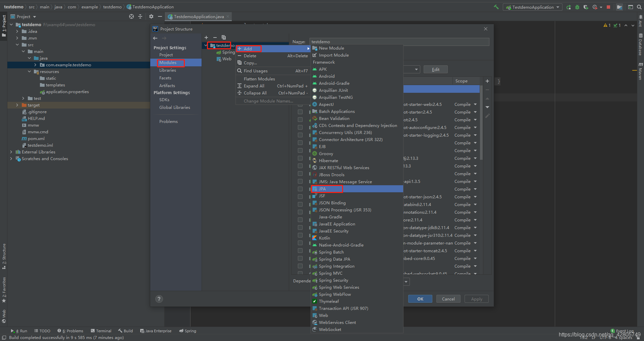Click the module Name input field

pos(399,42)
